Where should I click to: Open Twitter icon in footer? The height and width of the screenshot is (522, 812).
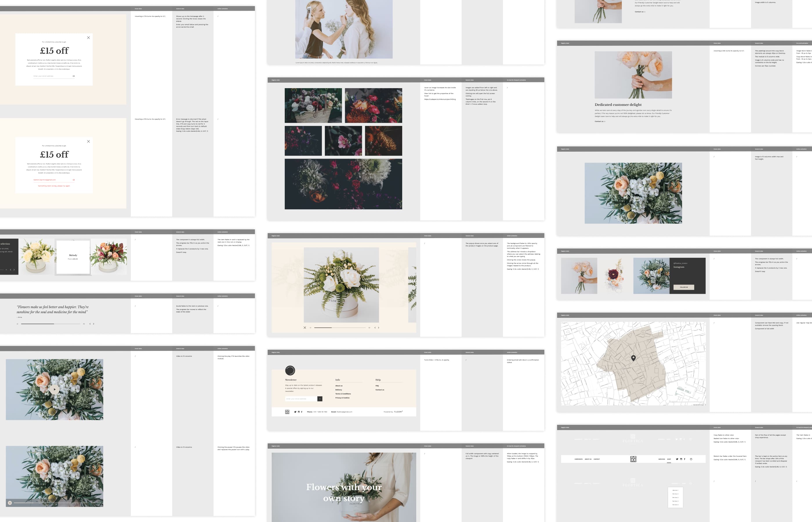coord(295,412)
